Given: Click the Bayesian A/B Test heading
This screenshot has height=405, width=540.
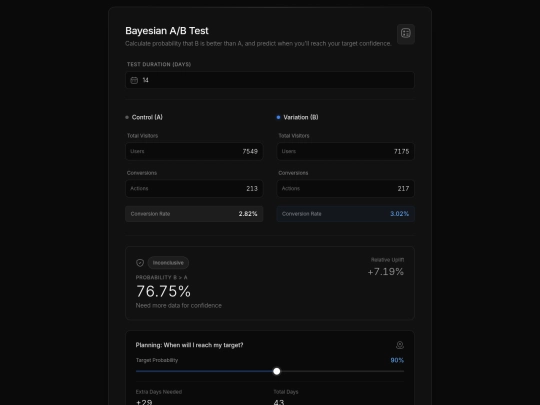Looking at the screenshot, I should point(167,31).
